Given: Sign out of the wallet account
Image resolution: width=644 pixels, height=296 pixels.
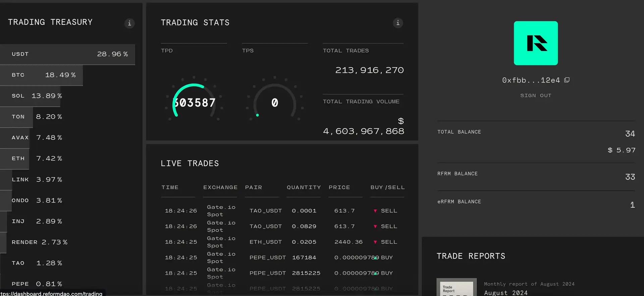Looking at the screenshot, I should (x=536, y=95).
